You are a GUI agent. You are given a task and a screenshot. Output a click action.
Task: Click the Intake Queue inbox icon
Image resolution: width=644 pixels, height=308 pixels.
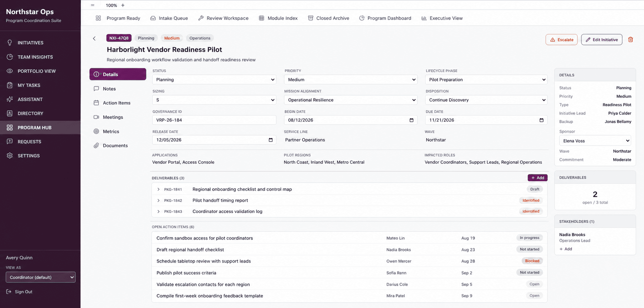coord(153,18)
